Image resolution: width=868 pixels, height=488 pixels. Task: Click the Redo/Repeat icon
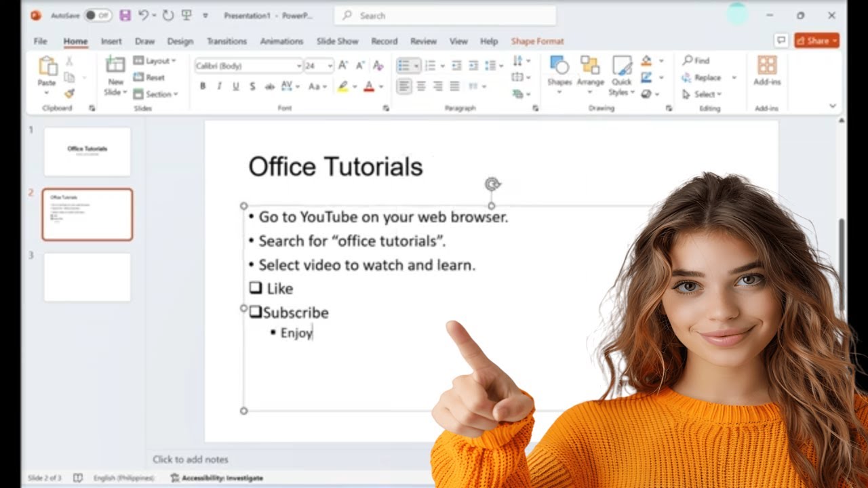[x=167, y=15]
